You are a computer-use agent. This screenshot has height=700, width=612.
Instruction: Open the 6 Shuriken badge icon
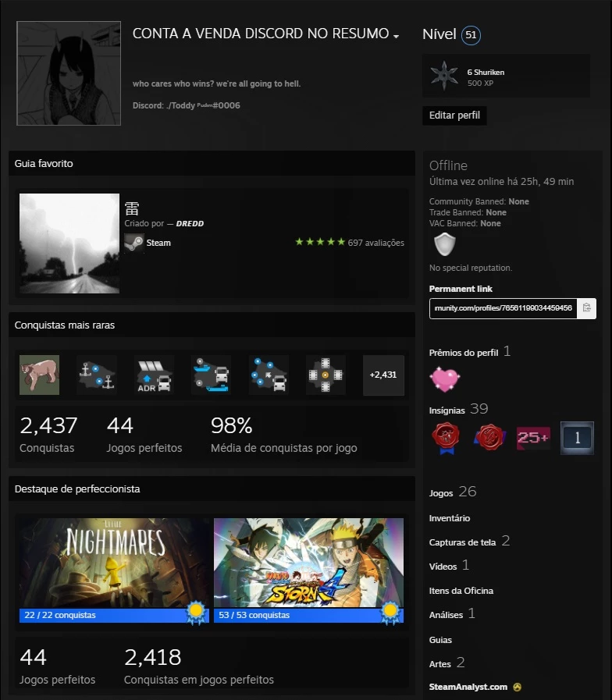pyautogui.click(x=443, y=76)
